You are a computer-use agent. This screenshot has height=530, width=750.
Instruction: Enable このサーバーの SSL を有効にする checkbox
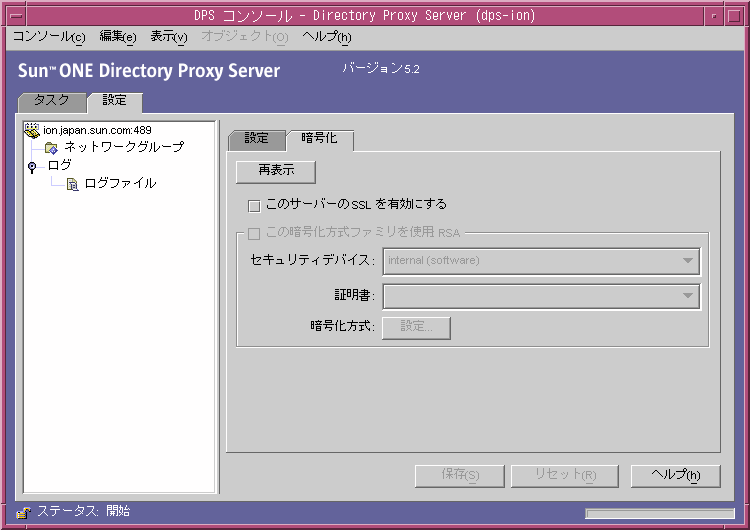(x=254, y=206)
